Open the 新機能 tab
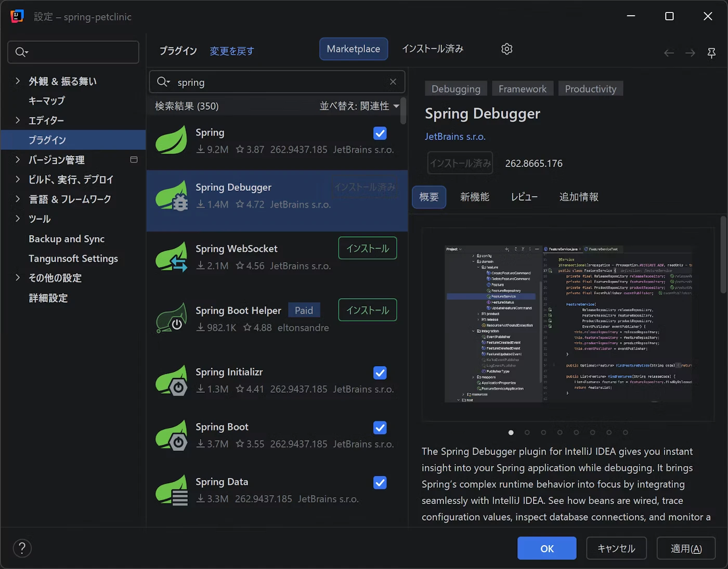Image resolution: width=728 pixels, height=569 pixels. [475, 197]
